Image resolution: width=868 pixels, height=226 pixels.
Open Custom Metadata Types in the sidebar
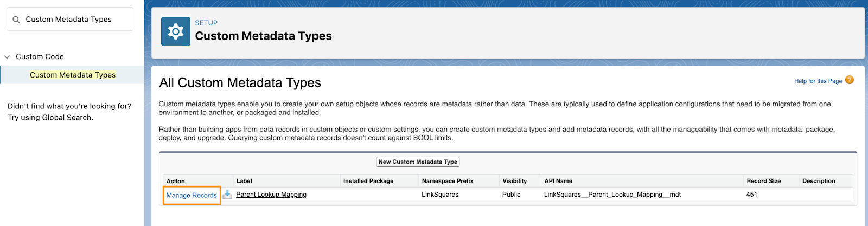[73, 75]
